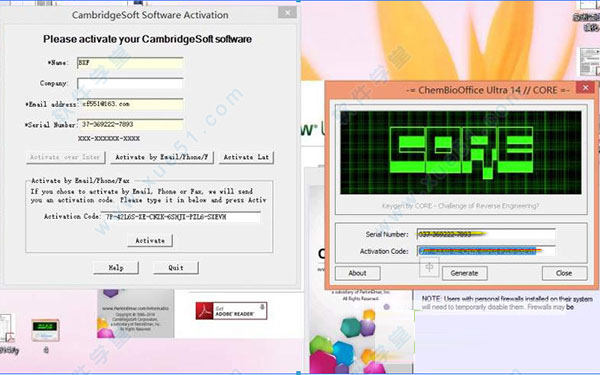
Task: Click the keygen Activation Code field
Action: click(x=486, y=251)
